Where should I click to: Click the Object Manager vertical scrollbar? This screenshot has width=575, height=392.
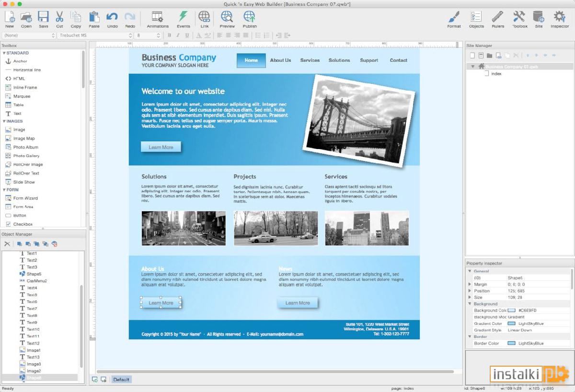tap(81, 326)
